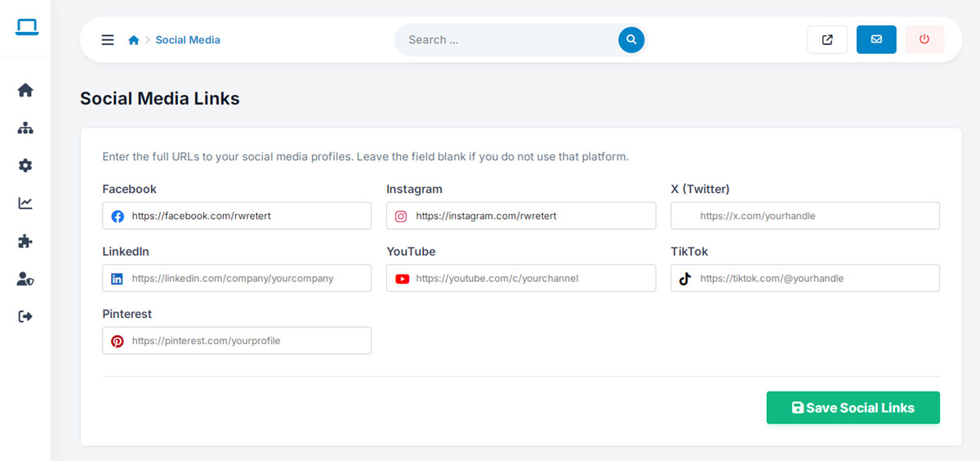Viewport: 980px width, 461px height.
Task: Click the LinkedIn field label
Action: pos(126,252)
